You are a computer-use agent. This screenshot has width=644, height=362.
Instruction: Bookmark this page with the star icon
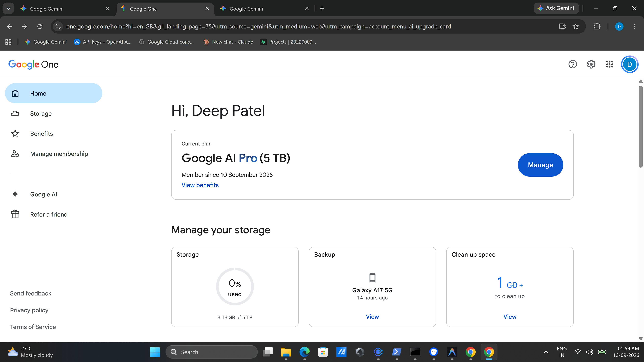(x=576, y=26)
